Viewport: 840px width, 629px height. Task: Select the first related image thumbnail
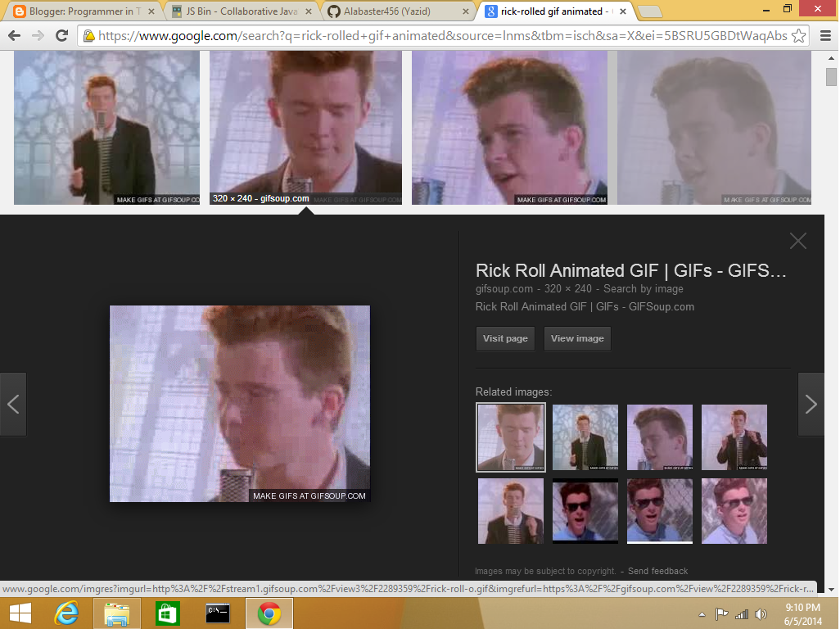(x=510, y=437)
